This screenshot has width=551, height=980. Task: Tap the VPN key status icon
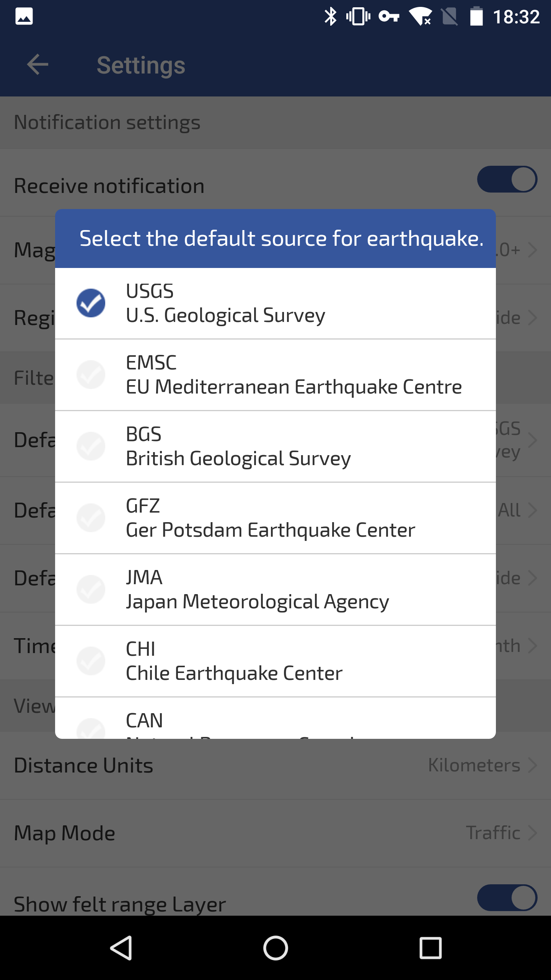tap(389, 17)
